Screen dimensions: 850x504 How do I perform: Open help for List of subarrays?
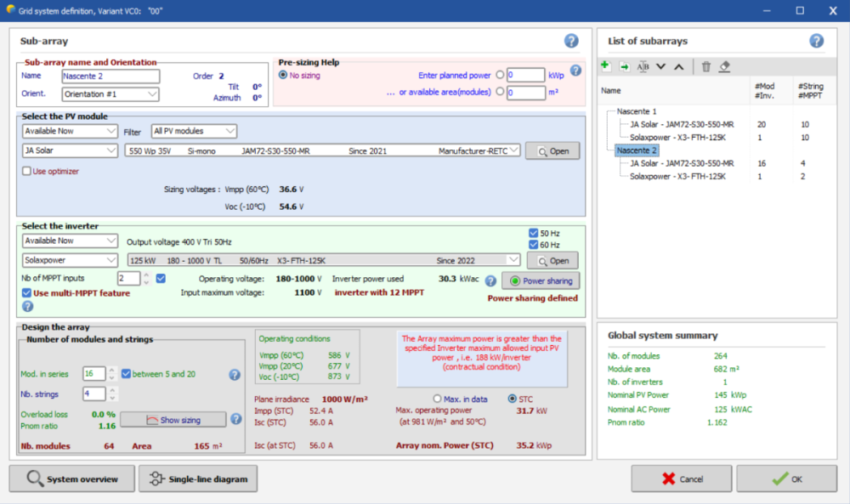point(817,41)
